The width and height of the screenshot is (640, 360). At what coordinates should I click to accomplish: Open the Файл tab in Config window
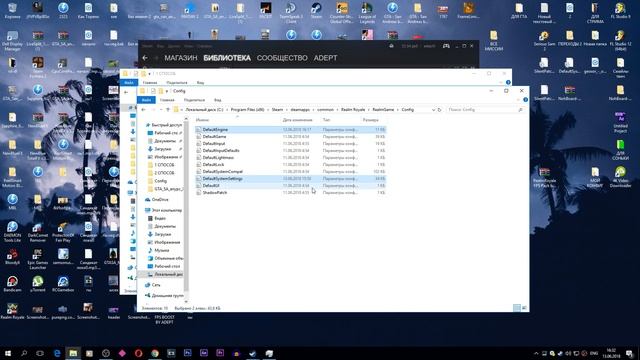point(146,100)
